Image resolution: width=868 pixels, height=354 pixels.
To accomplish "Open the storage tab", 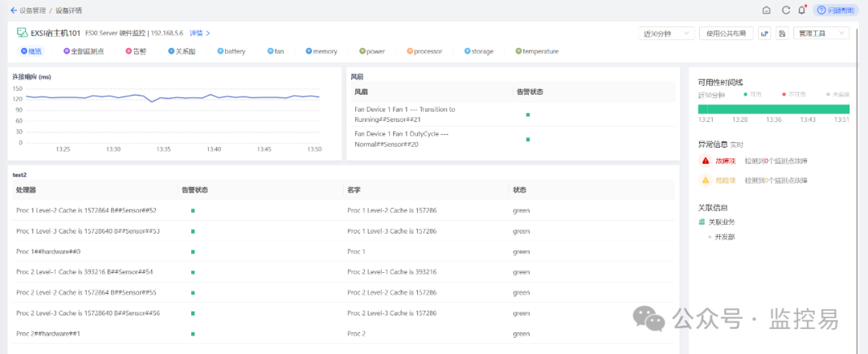I will (x=479, y=51).
